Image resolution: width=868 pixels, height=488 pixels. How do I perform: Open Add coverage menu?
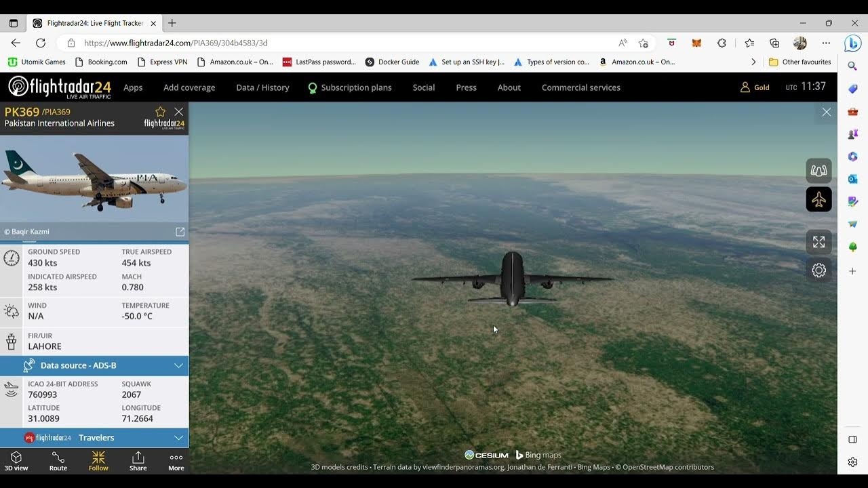(x=189, y=87)
